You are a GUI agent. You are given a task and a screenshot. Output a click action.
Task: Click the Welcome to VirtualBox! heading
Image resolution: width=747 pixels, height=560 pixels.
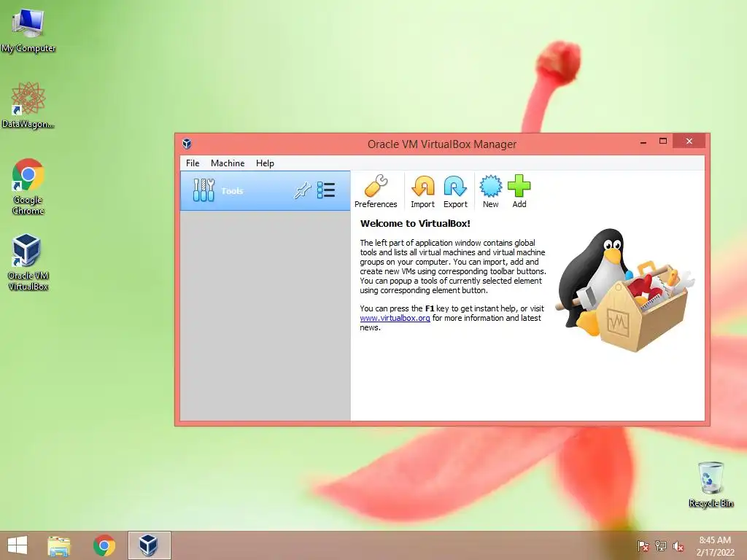tap(415, 223)
